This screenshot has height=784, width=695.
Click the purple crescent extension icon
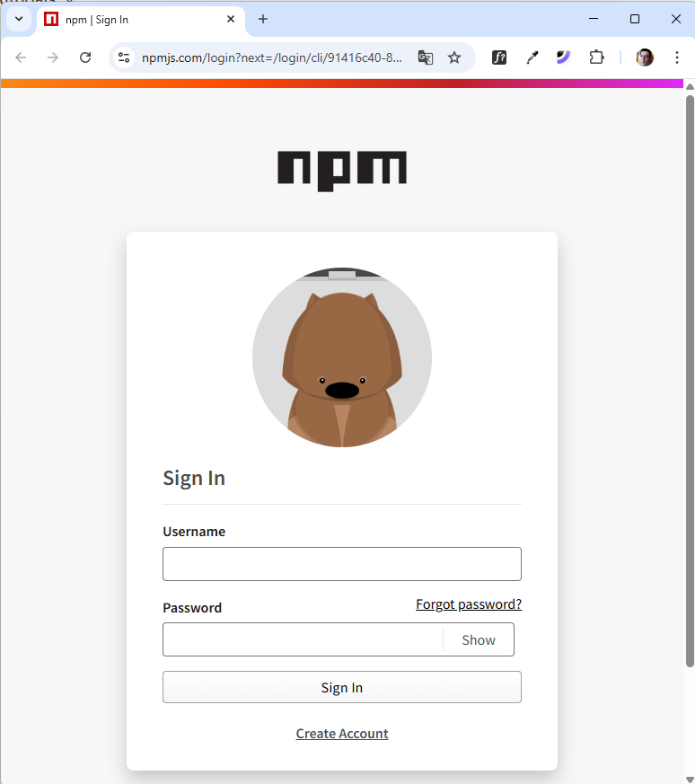click(563, 57)
